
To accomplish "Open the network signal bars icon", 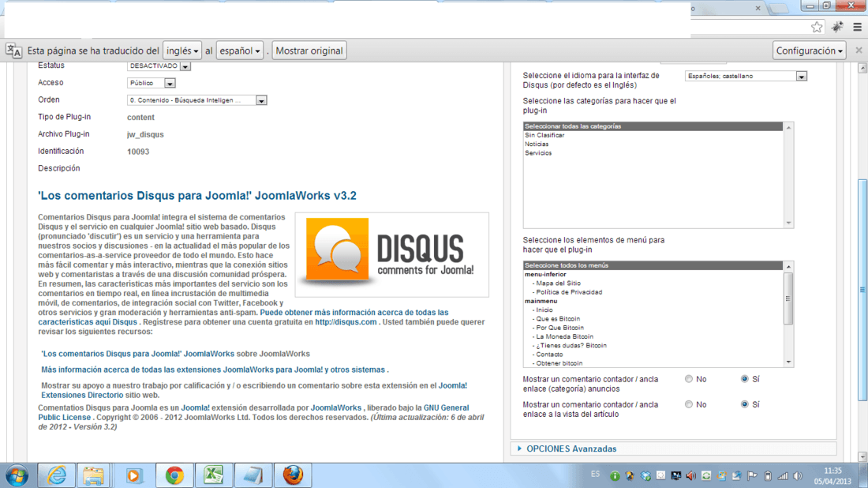I will tap(783, 476).
